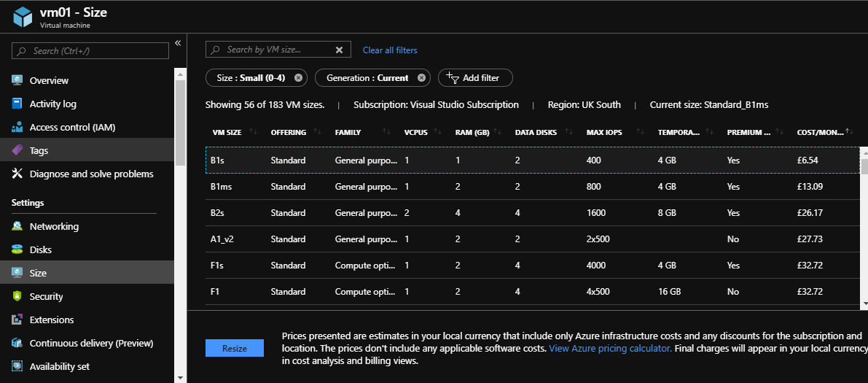868x383 pixels.
Task: Click the Disks icon in sidebar
Action: coord(17,249)
